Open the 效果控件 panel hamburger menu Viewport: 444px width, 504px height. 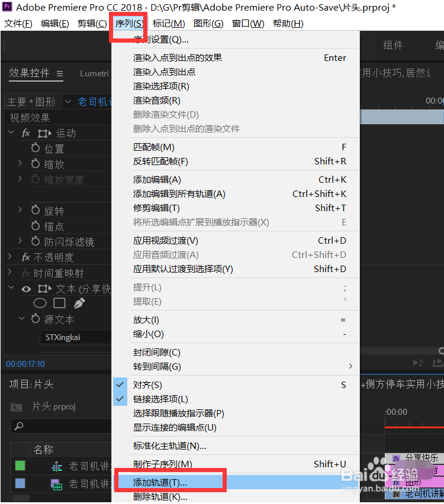click(x=60, y=73)
